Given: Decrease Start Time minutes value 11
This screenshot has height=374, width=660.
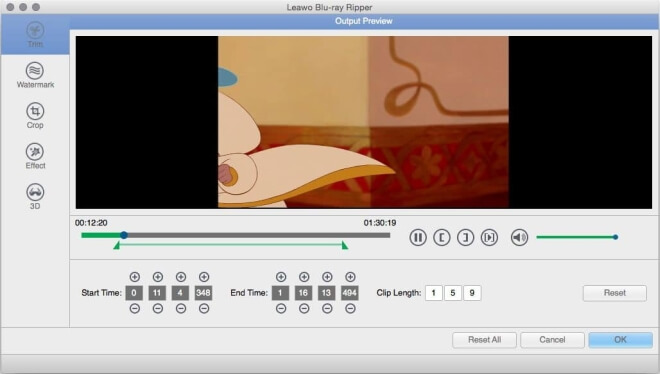Looking at the screenshot, I should pyautogui.click(x=158, y=309).
